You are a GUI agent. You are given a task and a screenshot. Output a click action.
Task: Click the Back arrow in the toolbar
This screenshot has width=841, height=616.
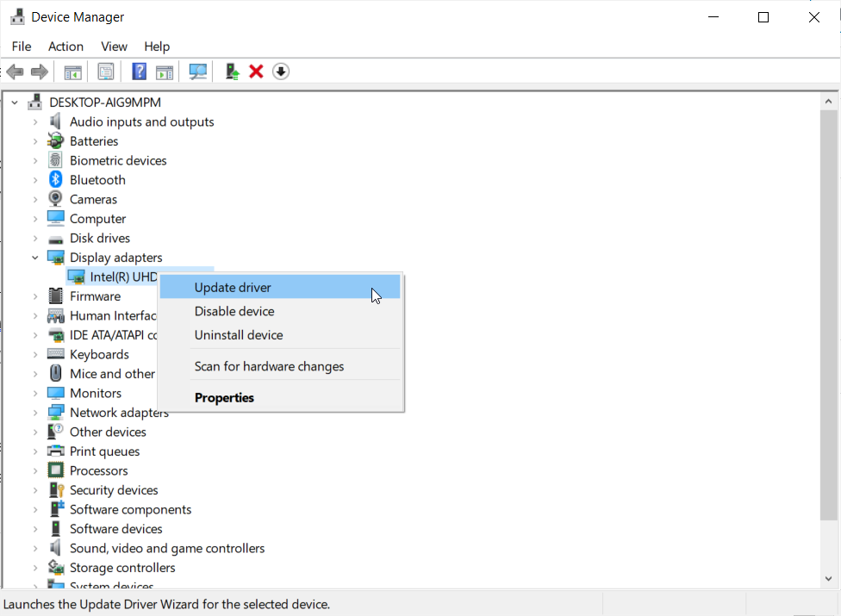point(15,72)
